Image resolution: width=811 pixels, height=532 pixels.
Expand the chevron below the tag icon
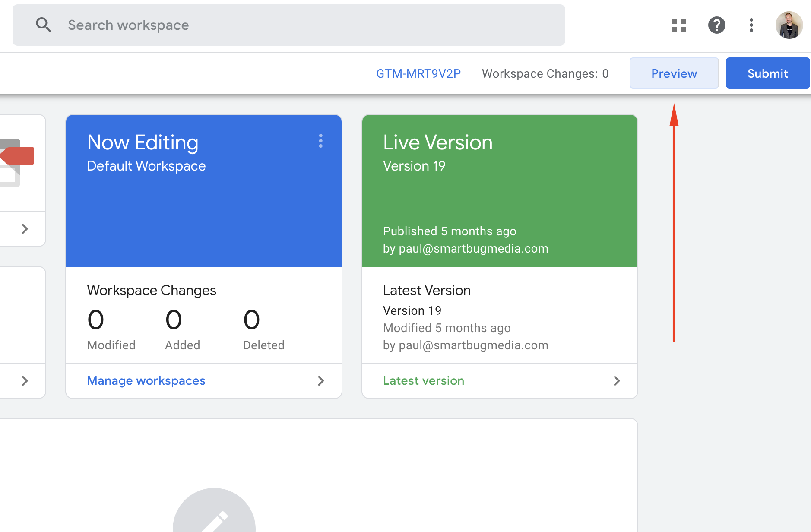click(25, 229)
